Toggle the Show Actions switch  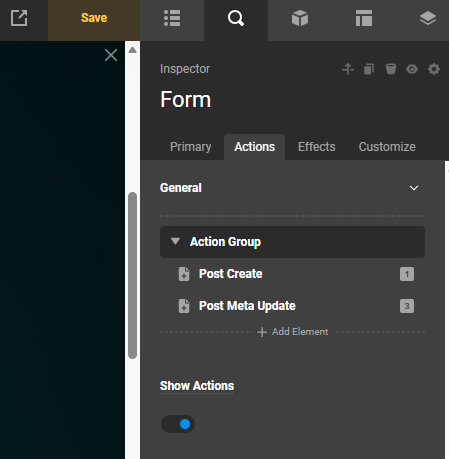[178, 424]
